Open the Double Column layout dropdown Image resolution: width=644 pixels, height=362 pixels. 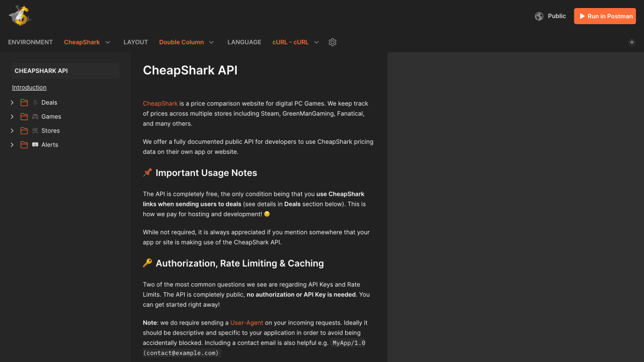pos(186,42)
